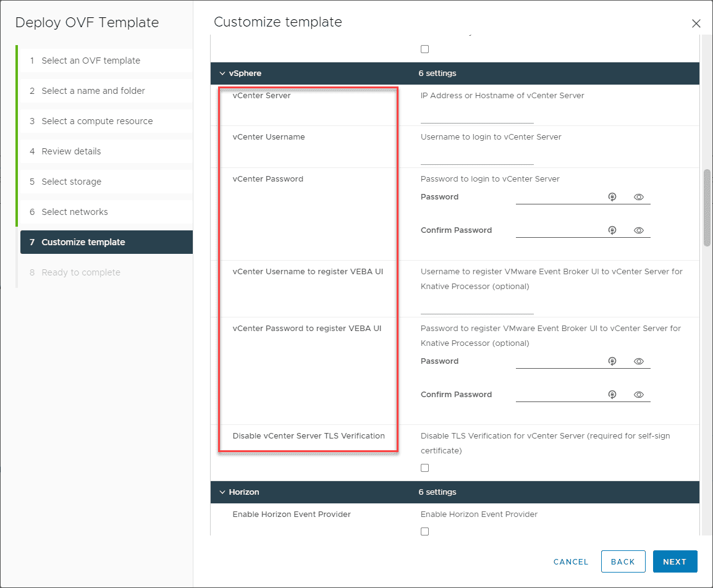Close the Deploy OVF Template dialog
Viewport: 713px width, 588px height.
[x=696, y=23]
